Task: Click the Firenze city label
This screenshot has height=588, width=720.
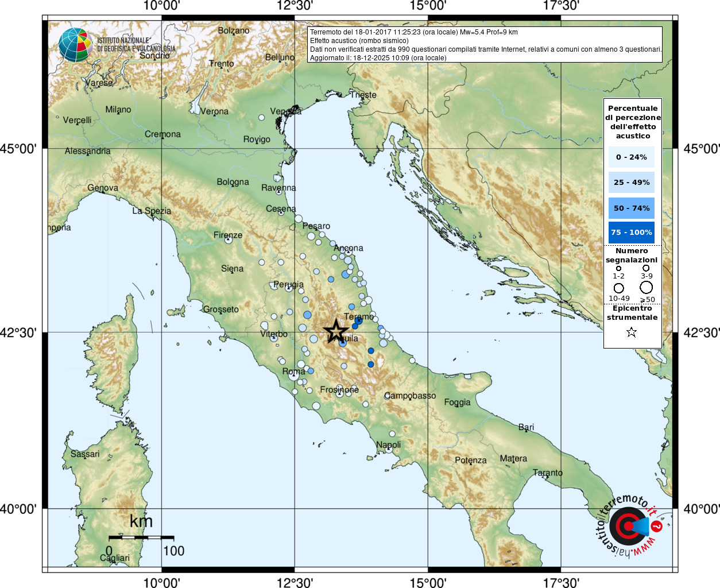Action: [228, 235]
